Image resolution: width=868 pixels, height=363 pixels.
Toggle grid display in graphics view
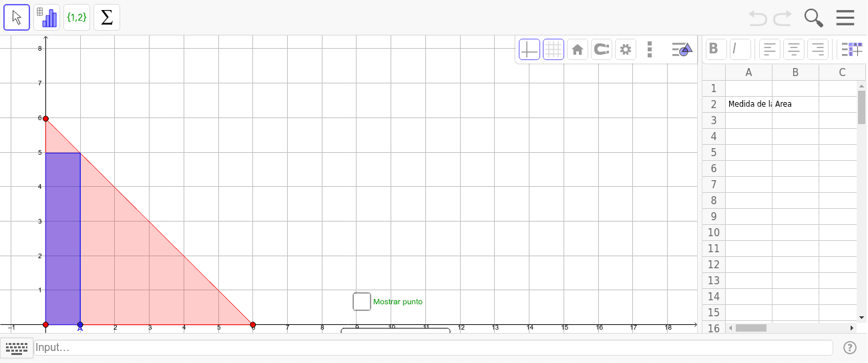(554, 49)
